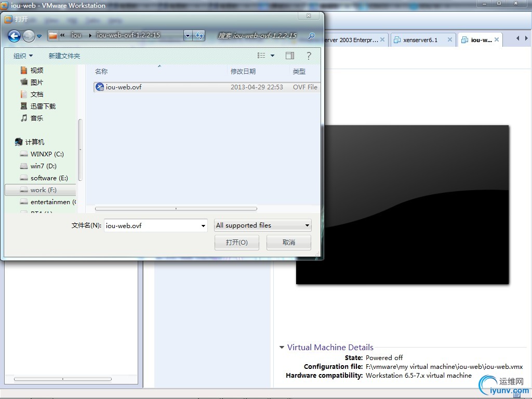
Task: Click the magnifier search icon
Action: tap(311, 36)
